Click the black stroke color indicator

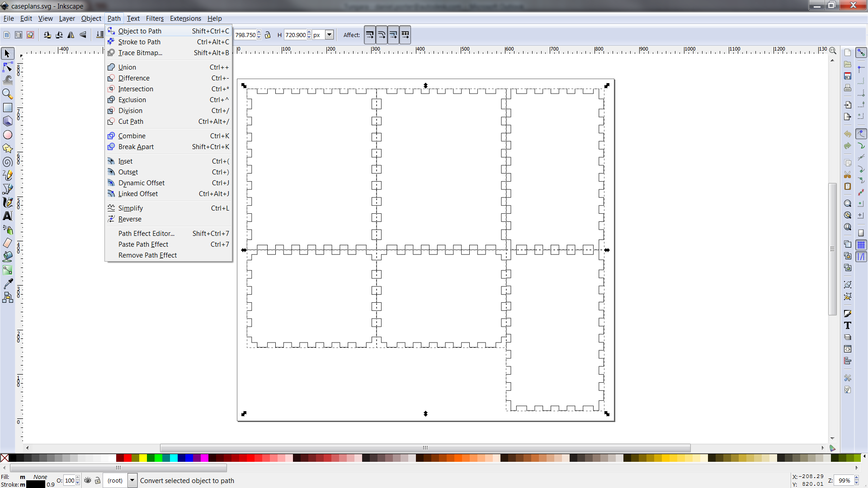pos(36,484)
